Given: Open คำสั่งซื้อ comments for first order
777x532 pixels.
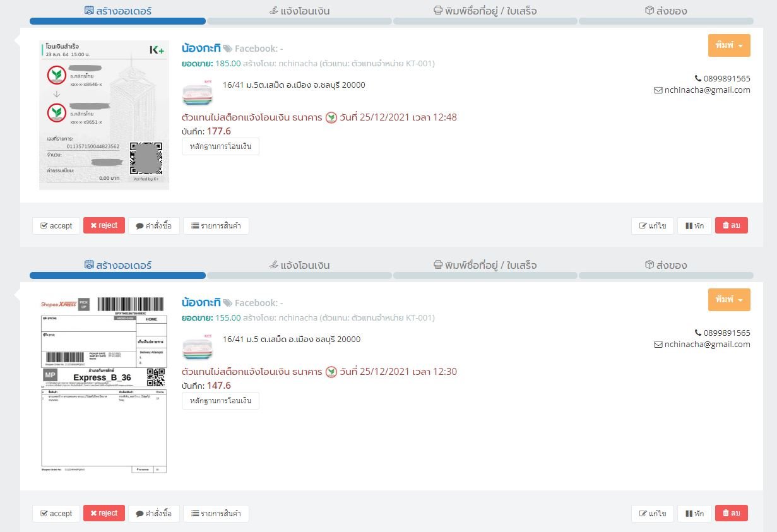Looking at the screenshot, I should click(x=154, y=226).
